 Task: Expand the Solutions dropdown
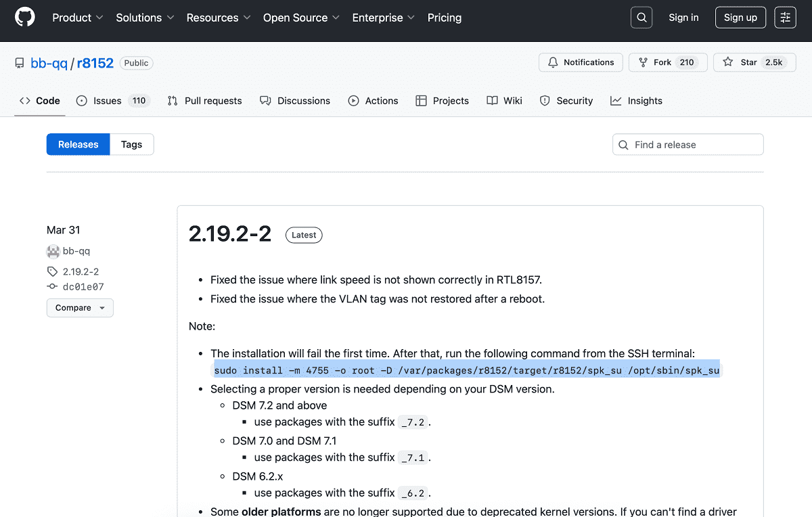click(x=145, y=18)
